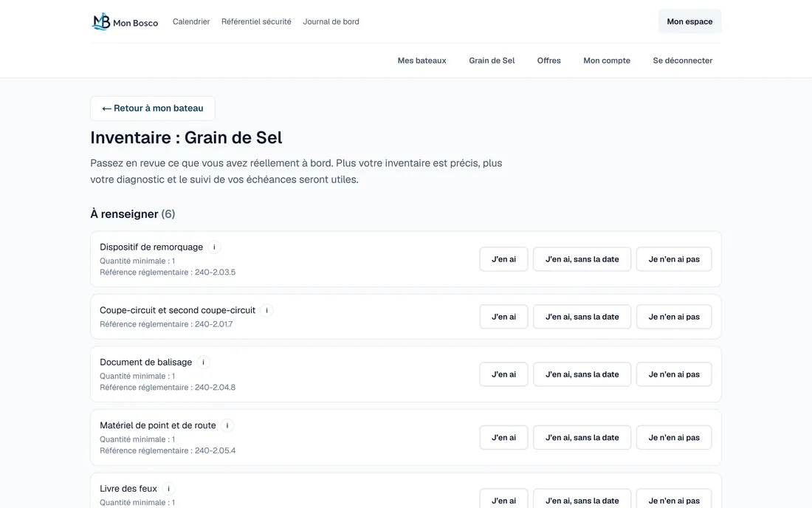The height and width of the screenshot is (508, 812).
Task: Mark Document de balisage as J'en ai
Action: click(504, 374)
